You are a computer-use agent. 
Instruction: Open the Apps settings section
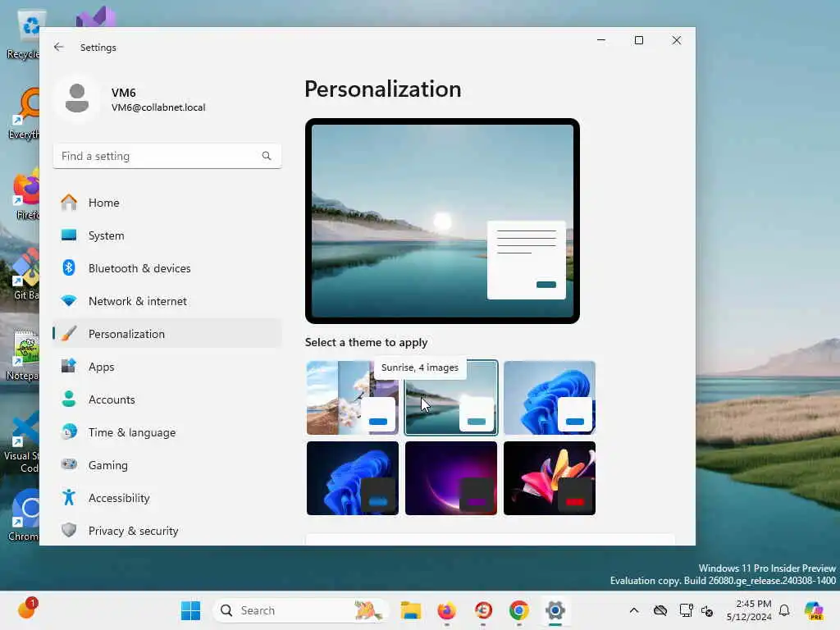[167, 367]
